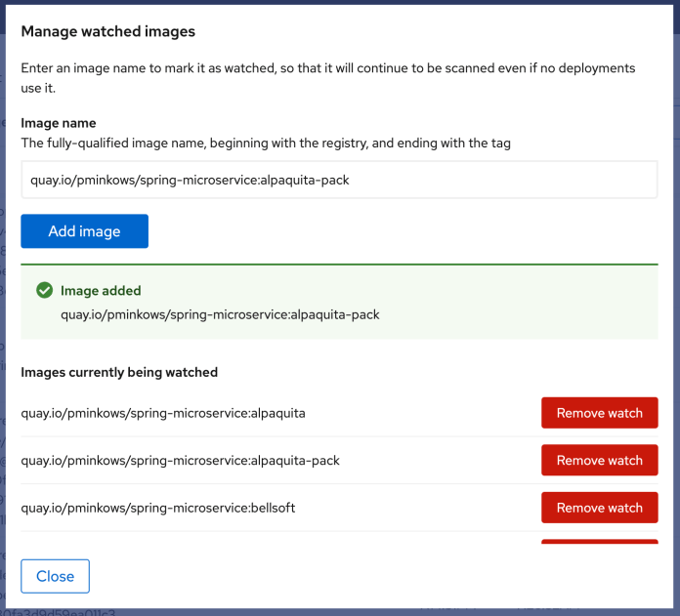The width and height of the screenshot is (680, 616).
Task: Click the 'Images currently being watched' heading
Action: pos(119,372)
